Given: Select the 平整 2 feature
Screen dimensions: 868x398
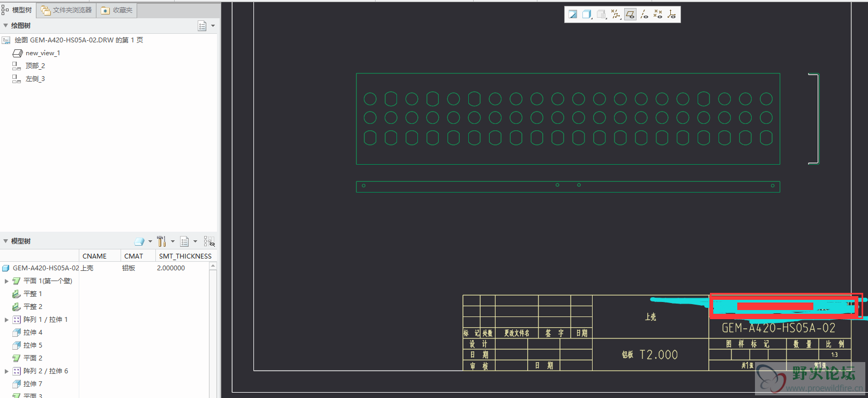Looking at the screenshot, I should (27, 307).
